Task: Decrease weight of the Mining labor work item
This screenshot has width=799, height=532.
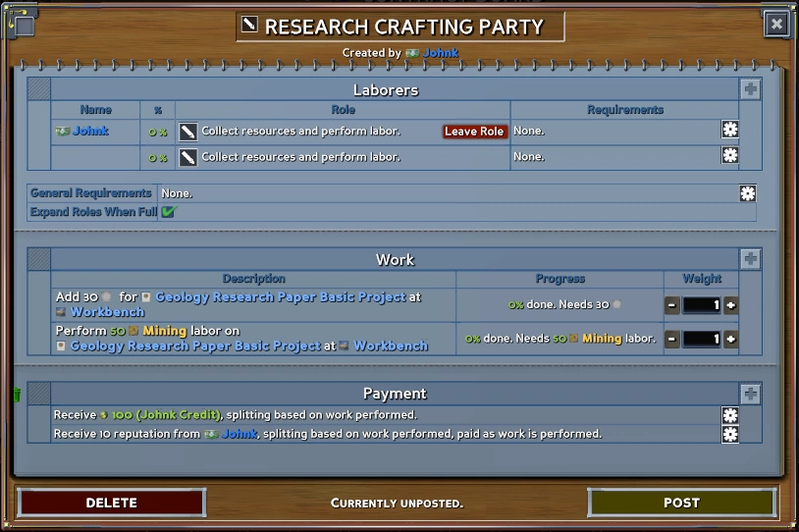Action: pos(672,340)
